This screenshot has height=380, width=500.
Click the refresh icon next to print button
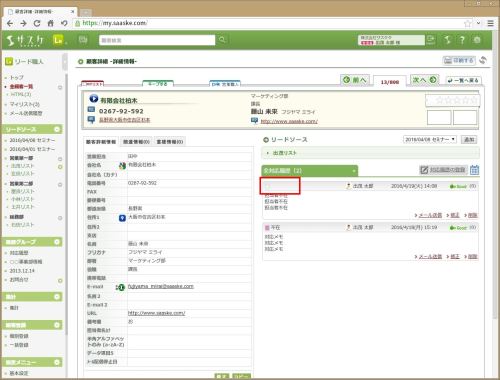(x=483, y=61)
